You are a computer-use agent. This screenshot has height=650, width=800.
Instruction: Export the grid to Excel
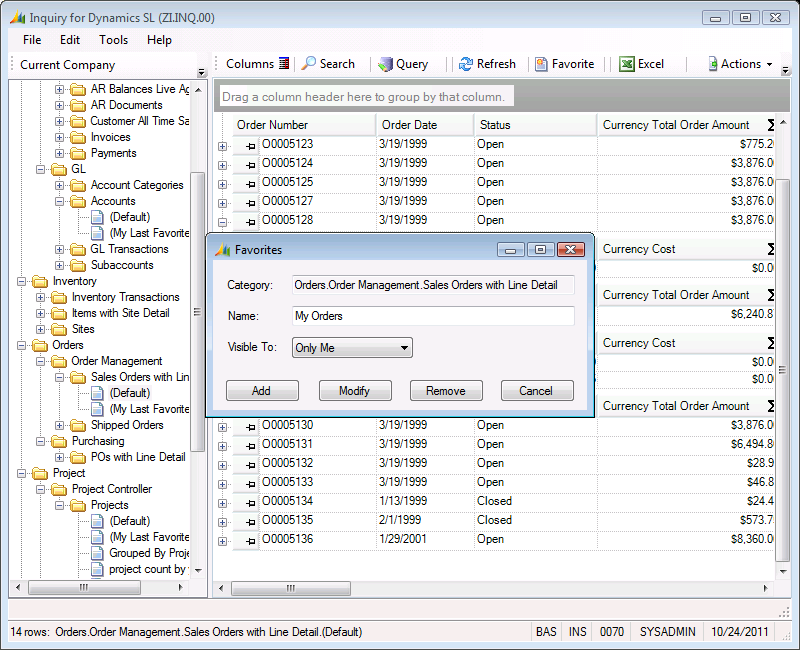click(x=627, y=64)
